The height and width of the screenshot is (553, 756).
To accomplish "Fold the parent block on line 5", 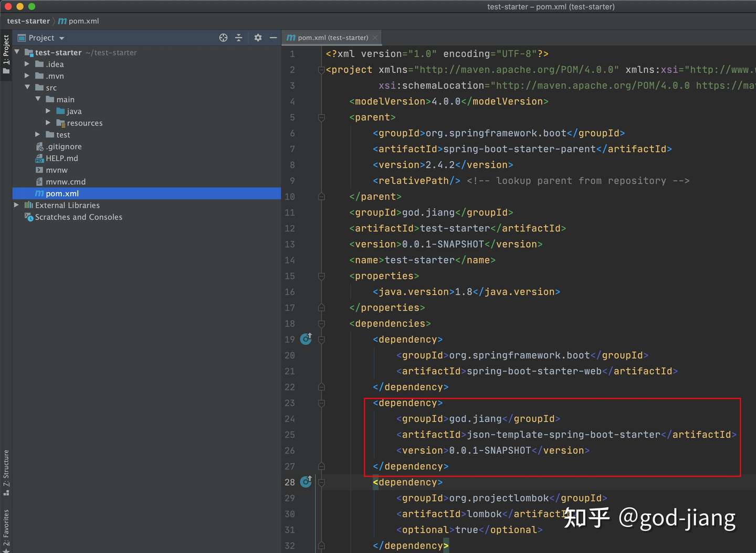I will point(321,118).
